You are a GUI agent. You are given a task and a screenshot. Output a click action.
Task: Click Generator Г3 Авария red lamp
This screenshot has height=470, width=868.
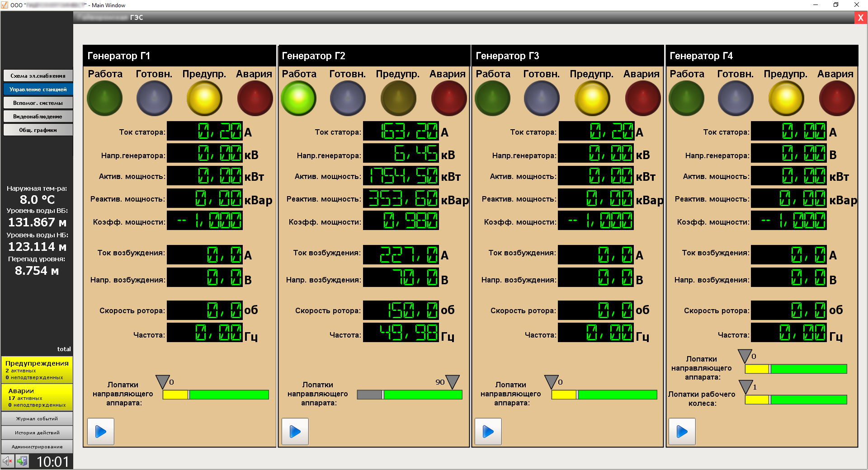click(x=643, y=98)
